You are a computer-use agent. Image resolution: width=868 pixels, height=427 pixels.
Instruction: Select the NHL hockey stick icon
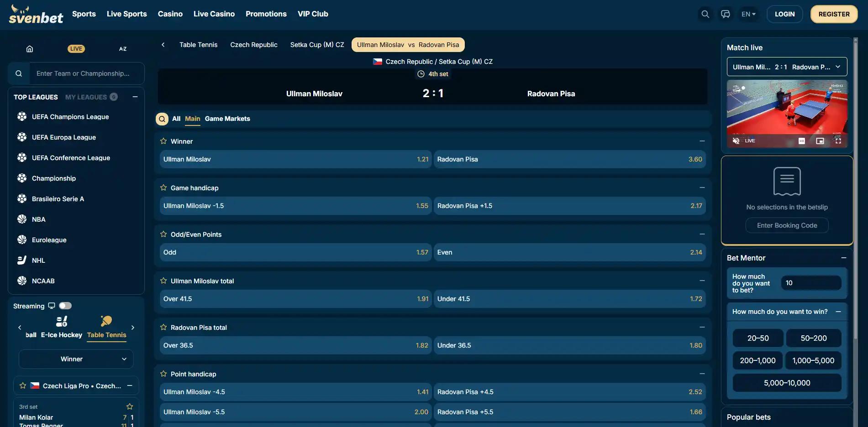[x=22, y=260]
